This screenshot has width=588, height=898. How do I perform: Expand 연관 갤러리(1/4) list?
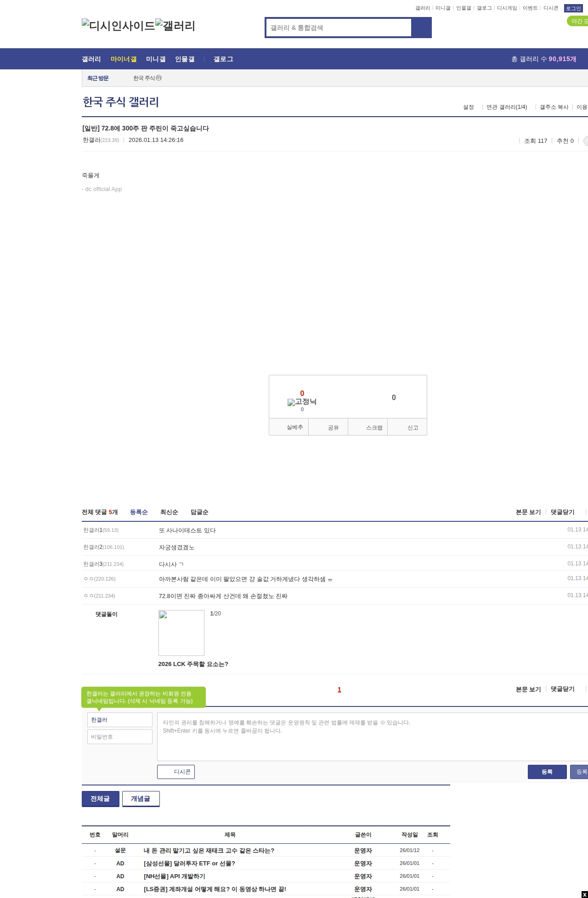507,107
